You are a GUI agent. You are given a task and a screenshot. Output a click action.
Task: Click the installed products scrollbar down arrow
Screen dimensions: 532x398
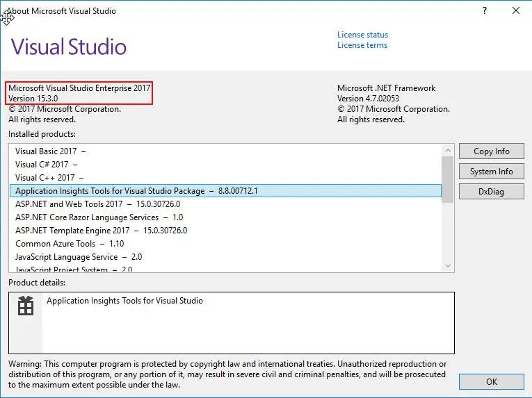tap(448, 265)
